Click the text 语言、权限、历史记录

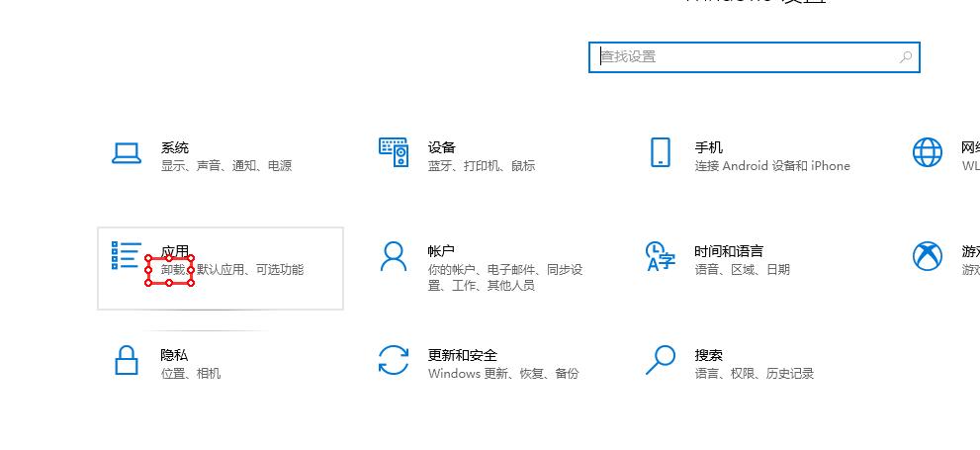pyautogui.click(x=755, y=374)
